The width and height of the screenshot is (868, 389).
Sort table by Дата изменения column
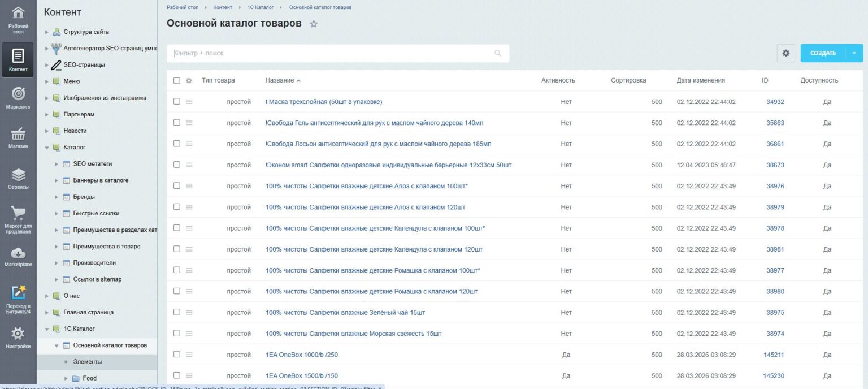[701, 80]
